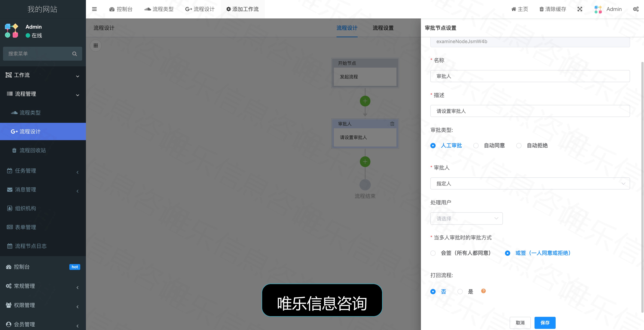The width and height of the screenshot is (644, 330).
Task: Select the 流程设计 sub-tab
Action: pos(347,28)
